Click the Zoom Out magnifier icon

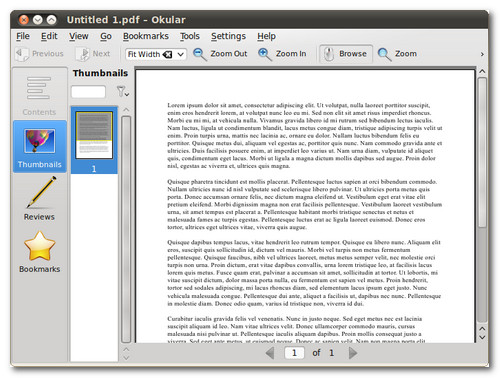pyautogui.click(x=200, y=54)
